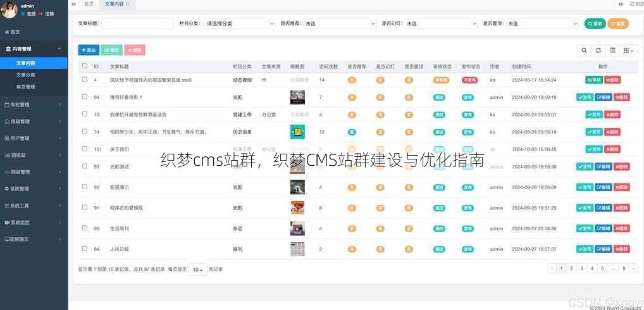
Task: Open the 是否置顶 filter dropdown
Action: 543,24
